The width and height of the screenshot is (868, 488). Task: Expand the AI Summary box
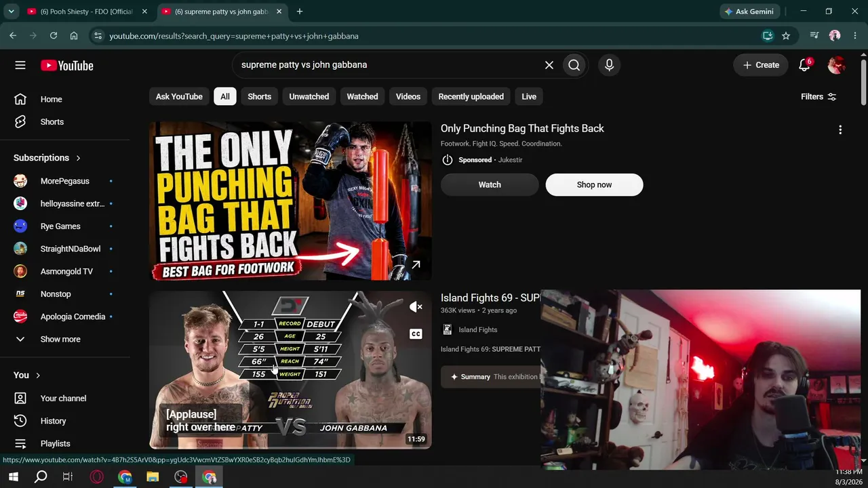491,377
